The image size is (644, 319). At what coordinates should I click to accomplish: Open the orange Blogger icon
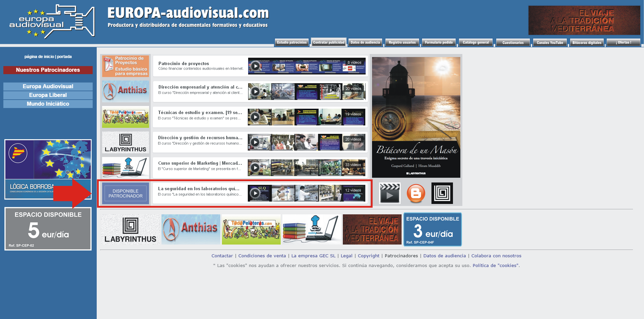(x=416, y=193)
